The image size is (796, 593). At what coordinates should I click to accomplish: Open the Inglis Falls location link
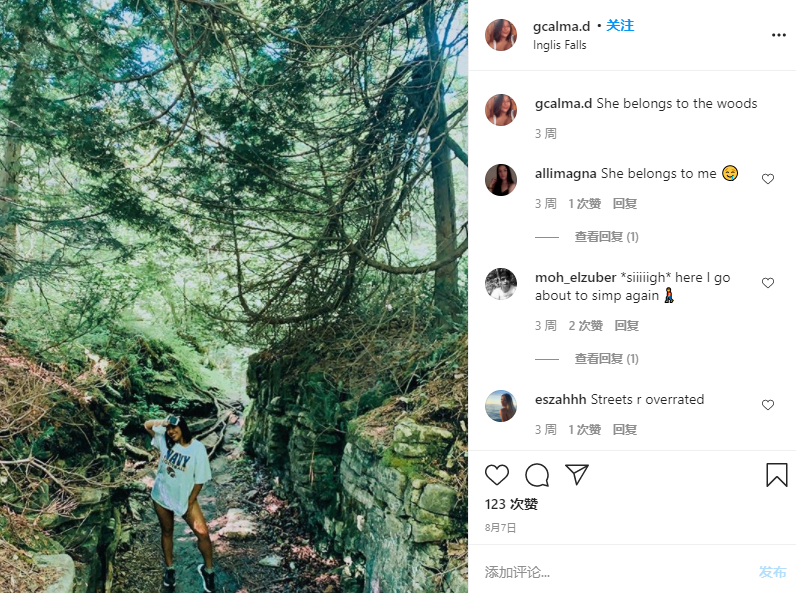click(560, 45)
